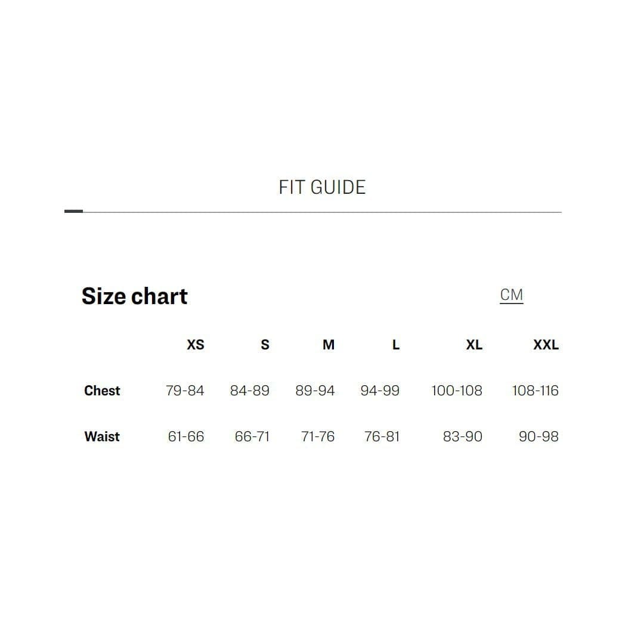644x644 pixels.
Task: Select chest value 79-84
Action: (x=185, y=391)
